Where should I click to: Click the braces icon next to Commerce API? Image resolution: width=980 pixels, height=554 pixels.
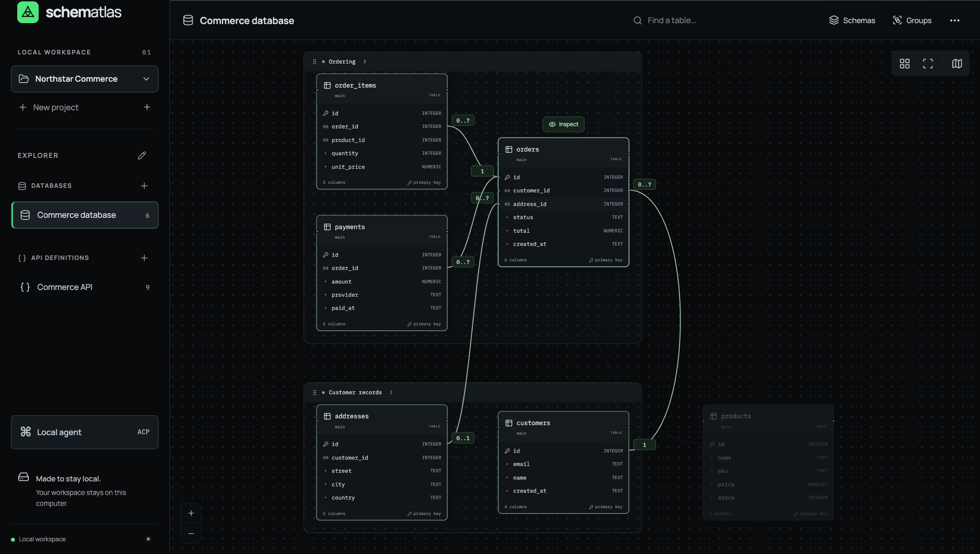pos(25,287)
